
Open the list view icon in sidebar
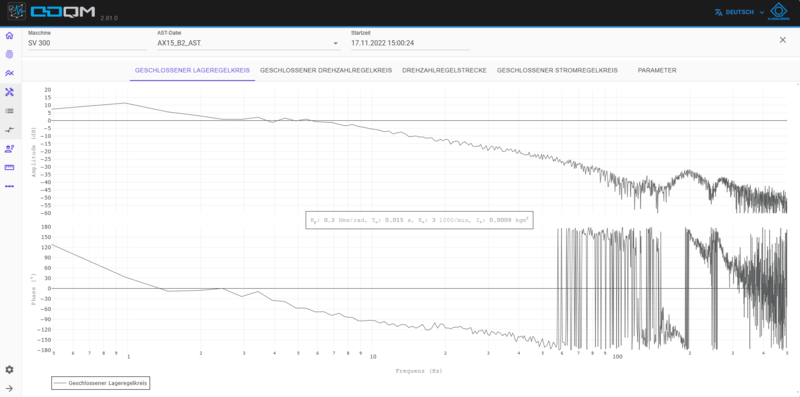tap(9, 111)
